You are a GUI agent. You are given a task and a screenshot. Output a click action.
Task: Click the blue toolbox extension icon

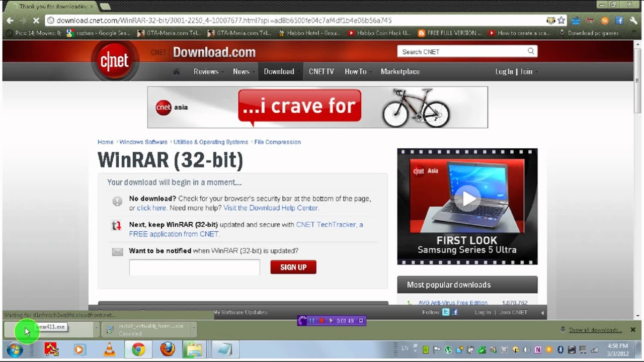point(576,21)
